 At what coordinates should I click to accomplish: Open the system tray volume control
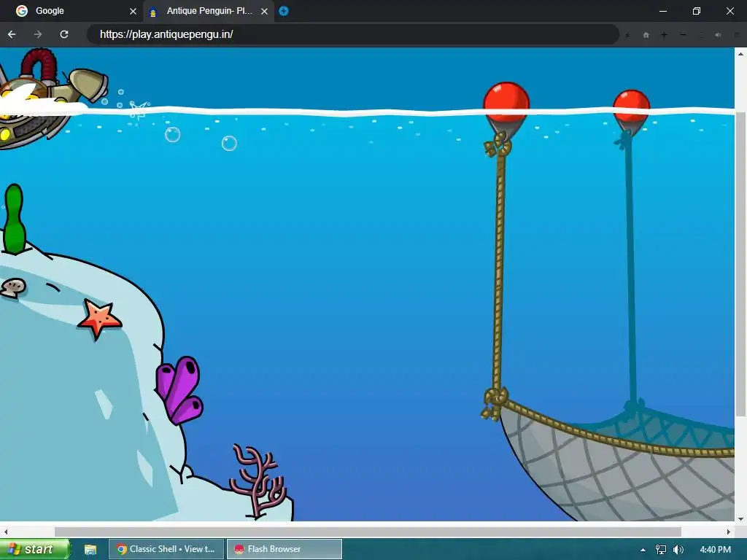[678, 550]
